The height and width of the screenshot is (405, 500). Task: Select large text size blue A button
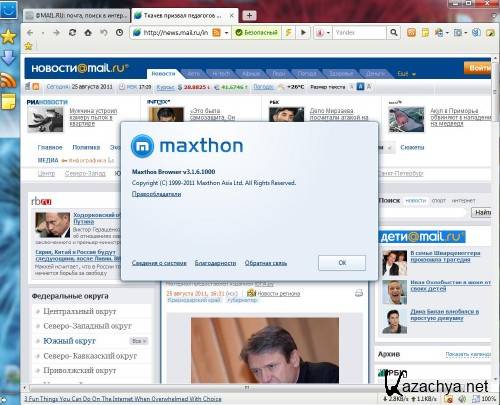360,87
